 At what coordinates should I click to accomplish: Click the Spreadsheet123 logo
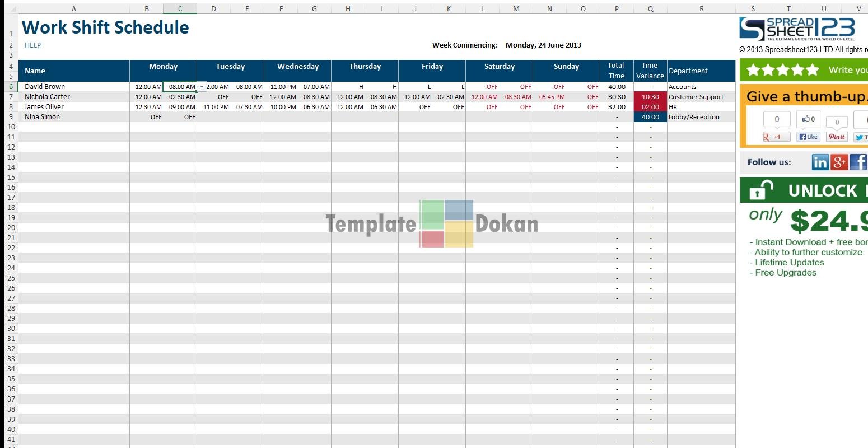pyautogui.click(x=797, y=29)
